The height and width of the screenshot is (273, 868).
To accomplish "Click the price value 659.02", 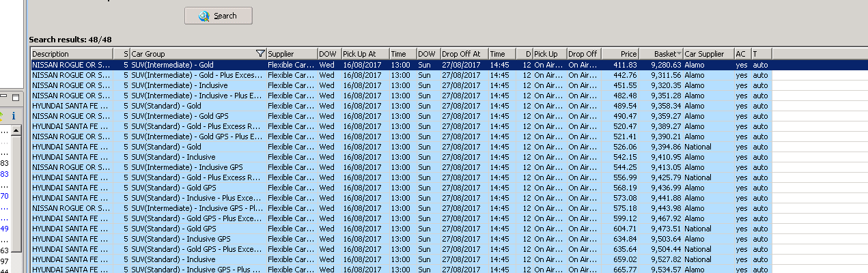I will 626,259.
